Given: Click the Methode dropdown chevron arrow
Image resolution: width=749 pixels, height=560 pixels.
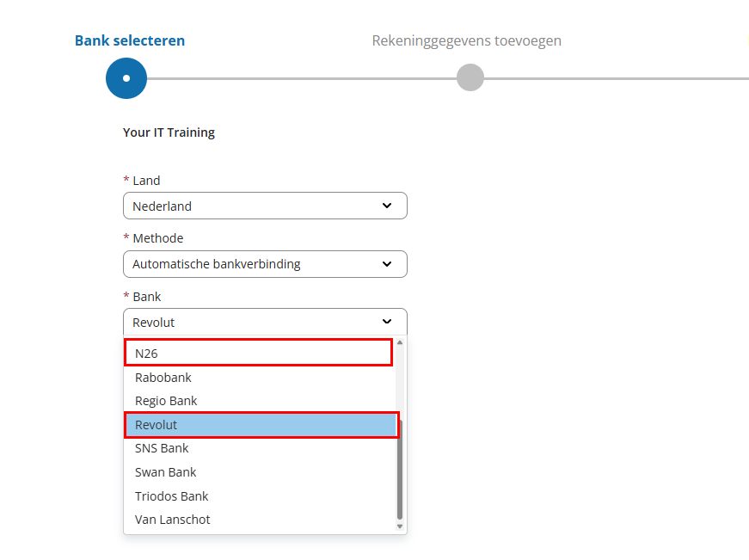Looking at the screenshot, I should [387, 264].
